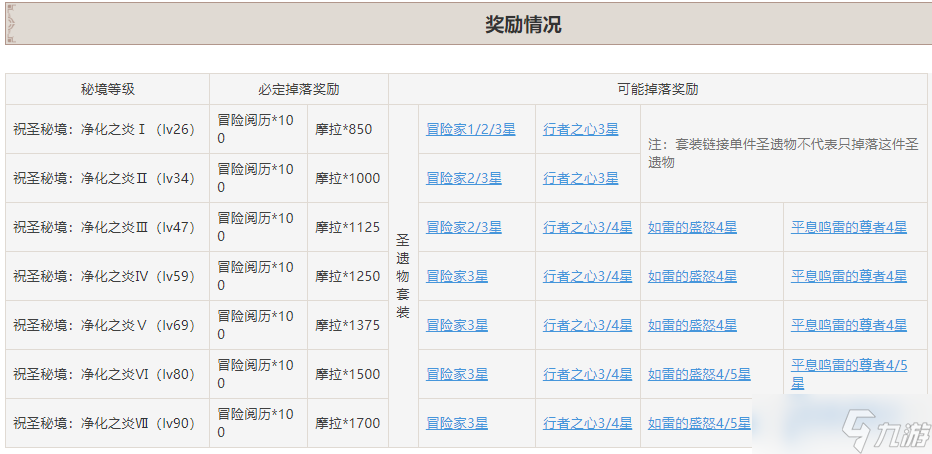Select the 祝圣秘境：净化之炎Ⅶ (lv90) cell
The width and height of the screenshot is (932, 454).
[108, 424]
